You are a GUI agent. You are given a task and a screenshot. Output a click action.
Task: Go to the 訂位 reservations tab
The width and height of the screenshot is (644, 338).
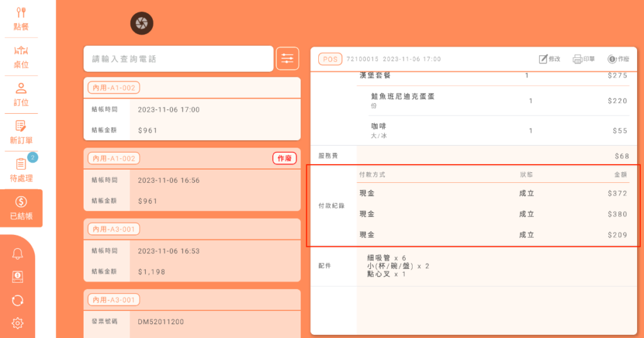[21, 94]
